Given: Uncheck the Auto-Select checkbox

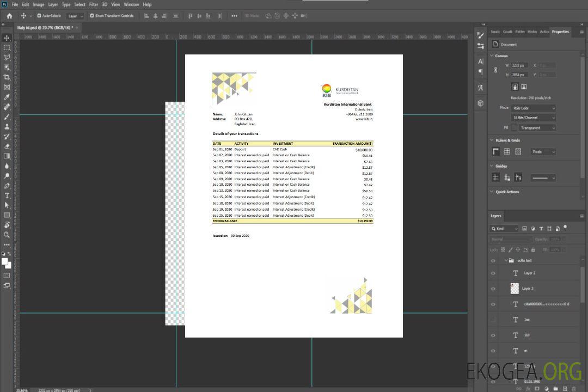Looking at the screenshot, I should (x=38, y=16).
